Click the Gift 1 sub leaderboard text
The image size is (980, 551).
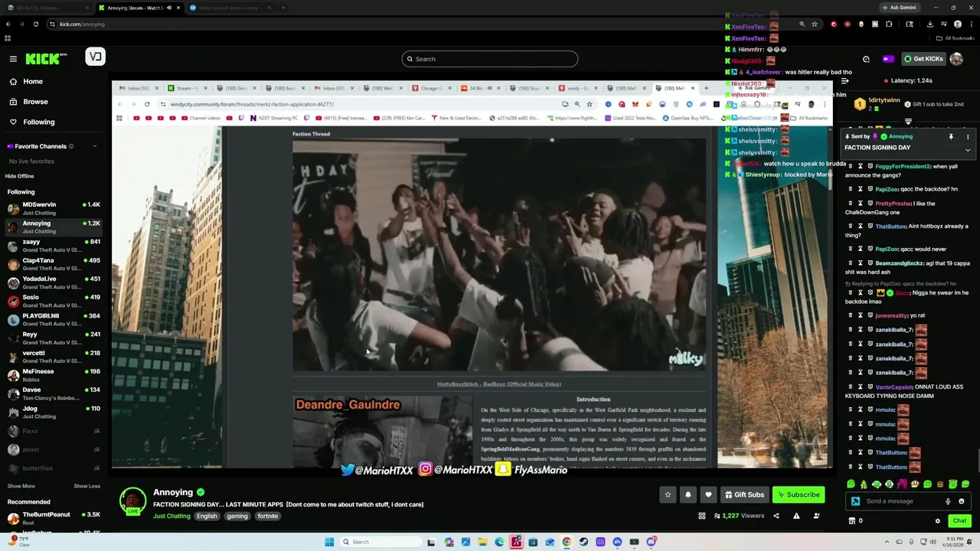point(938,104)
